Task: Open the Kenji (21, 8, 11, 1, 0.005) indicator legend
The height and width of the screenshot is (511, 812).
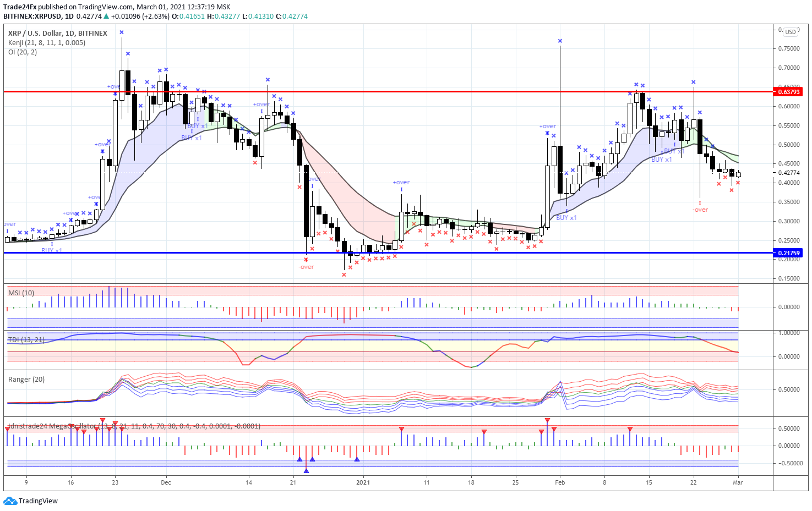Action: pos(47,42)
